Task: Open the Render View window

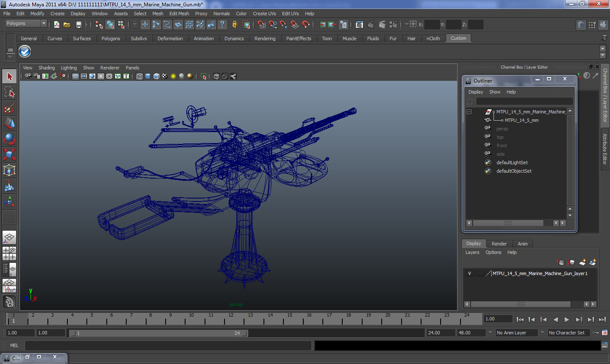Action: [359, 25]
